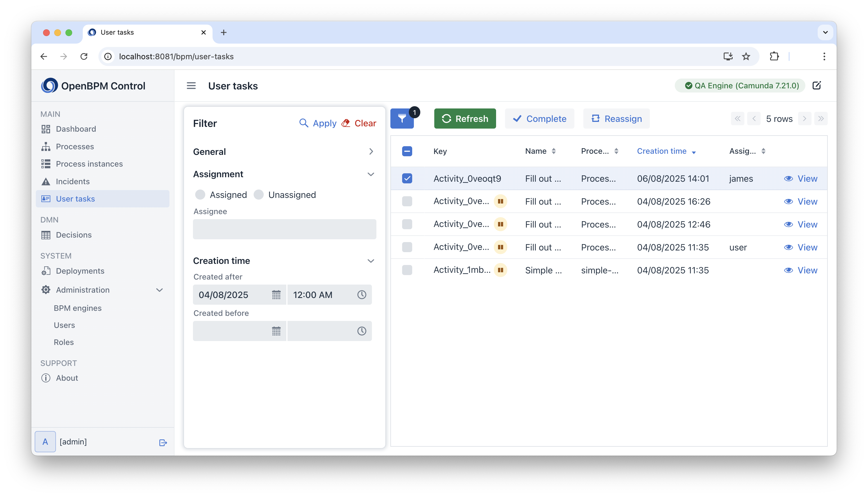Screen dimensions: 868x497
Task: Click suspended badge on 16:26 task row
Action: (x=500, y=201)
